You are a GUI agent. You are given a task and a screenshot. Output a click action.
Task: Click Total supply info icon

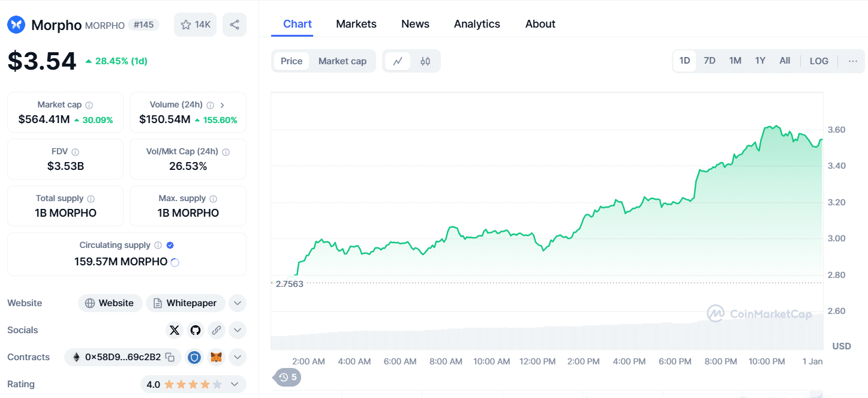click(x=91, y=199)
